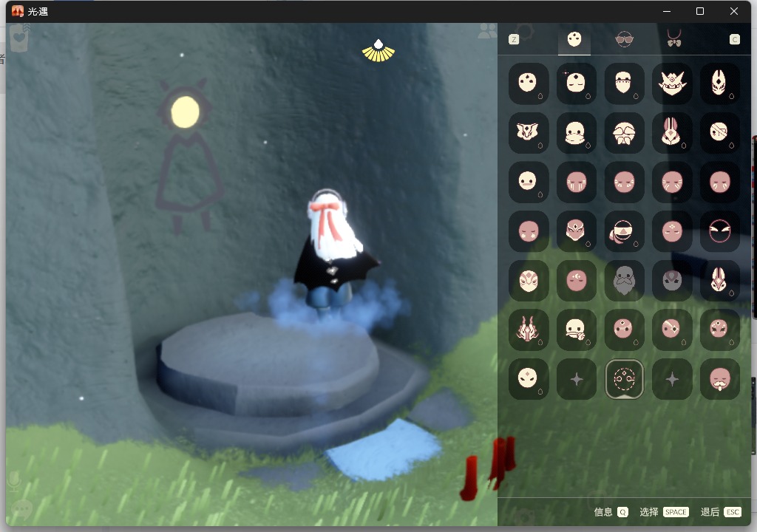Image resolution: width=757 pixels, height=532 pixels.
Task: Click the avatar standing on the stone
Action: (333, 251)
